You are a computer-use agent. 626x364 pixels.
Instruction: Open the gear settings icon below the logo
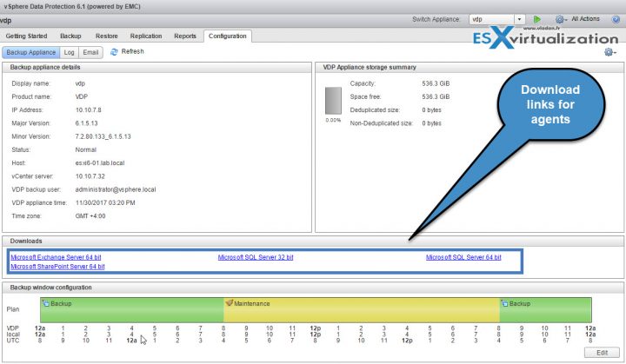click(x=610, y=52)
